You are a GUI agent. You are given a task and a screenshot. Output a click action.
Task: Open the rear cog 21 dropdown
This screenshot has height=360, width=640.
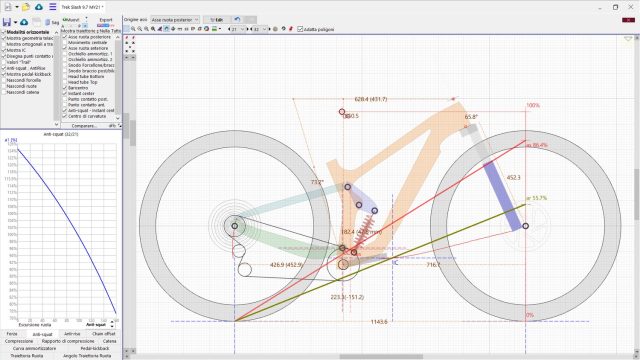coord(238,29)
